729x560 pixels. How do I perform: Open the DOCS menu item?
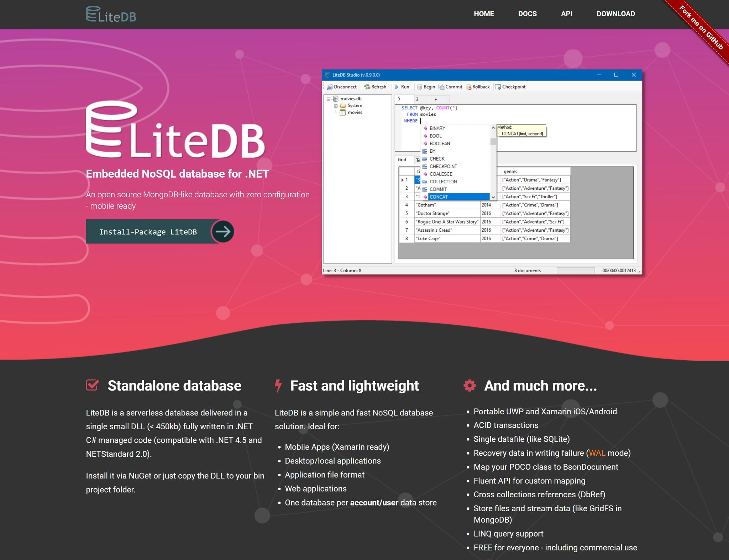click(x=527, y=14)
